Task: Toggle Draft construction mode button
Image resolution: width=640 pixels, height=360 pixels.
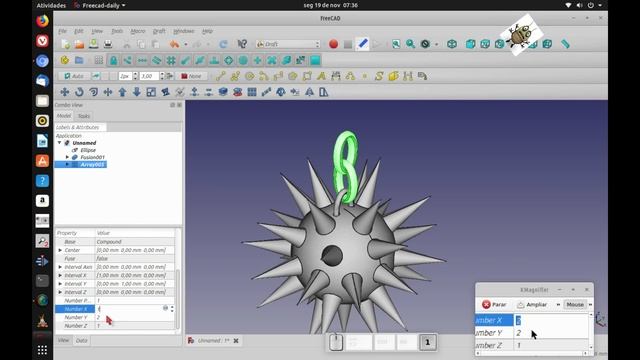Action: [96, 76]
